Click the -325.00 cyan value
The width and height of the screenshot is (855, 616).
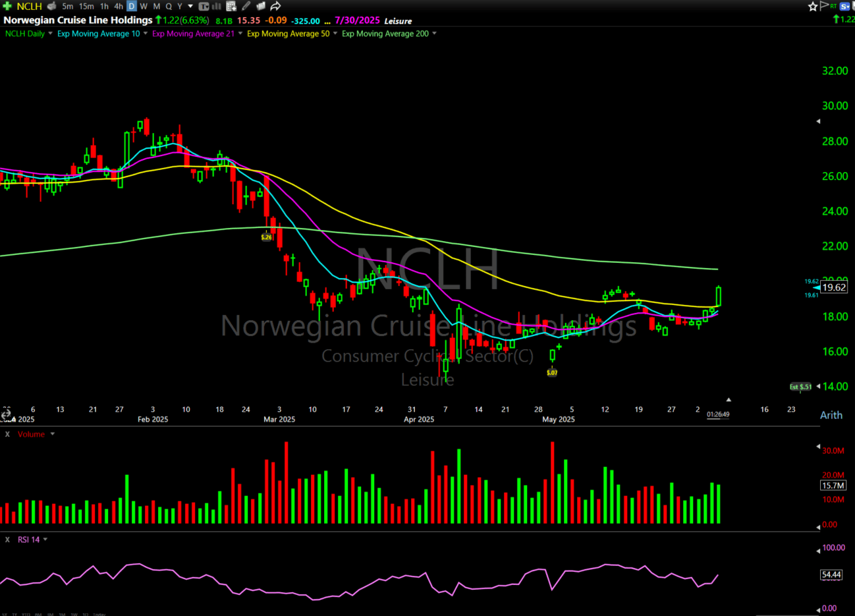coord(306,21)
